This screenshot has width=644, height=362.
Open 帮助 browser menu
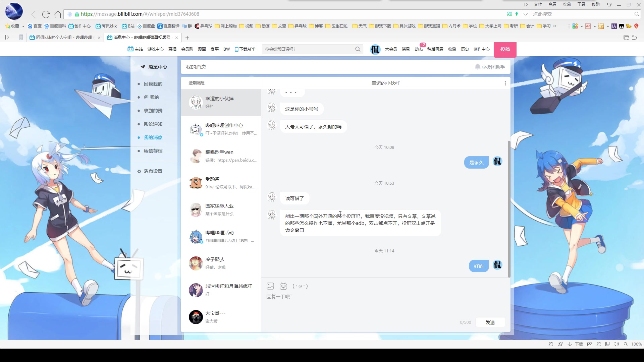[x=596, y=4]
